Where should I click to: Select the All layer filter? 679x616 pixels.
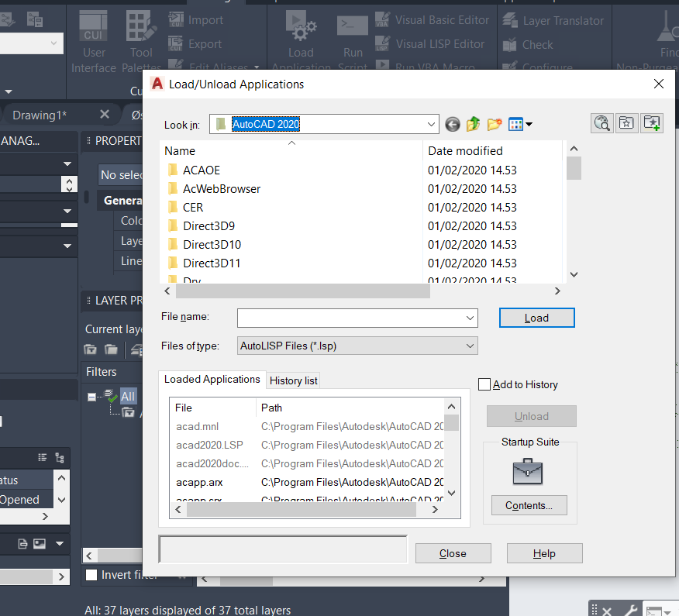point(128,397)
